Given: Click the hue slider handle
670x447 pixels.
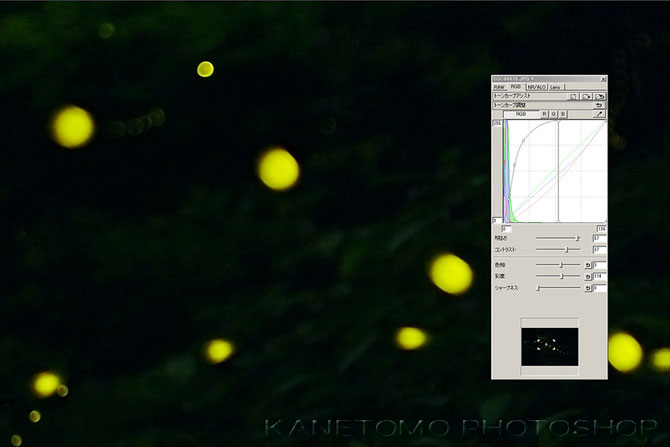Looking at the screenshot, I should click(x=561, y=265).
